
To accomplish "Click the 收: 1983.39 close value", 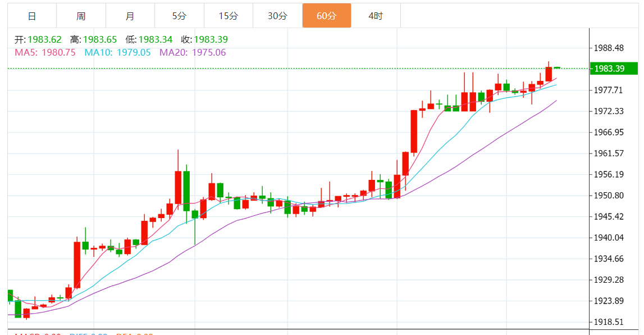I will click(x=204, y=39).
